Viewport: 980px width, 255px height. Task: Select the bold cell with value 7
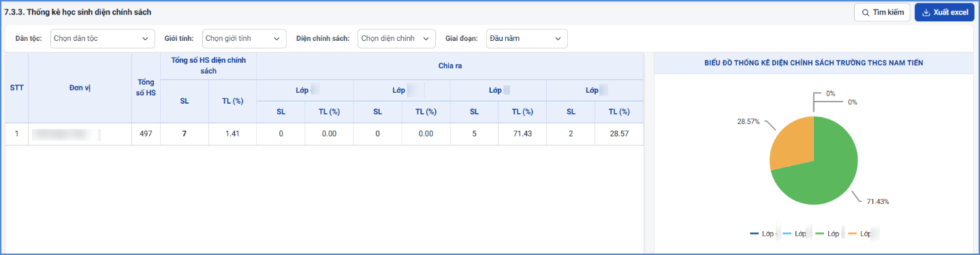pos(185,134)
